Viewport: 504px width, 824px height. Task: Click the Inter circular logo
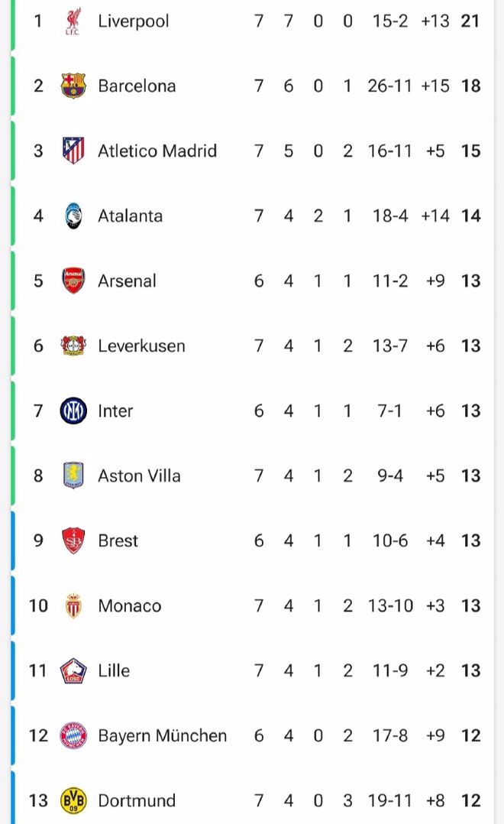(73, 410)
